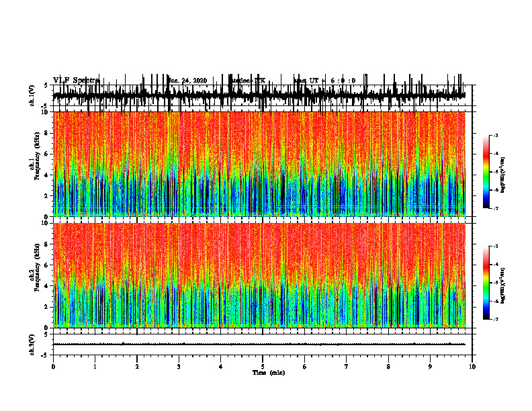532x411 pixels.
Task: Click the VLF Spectra plot title
Action: [x=76, y=81]
